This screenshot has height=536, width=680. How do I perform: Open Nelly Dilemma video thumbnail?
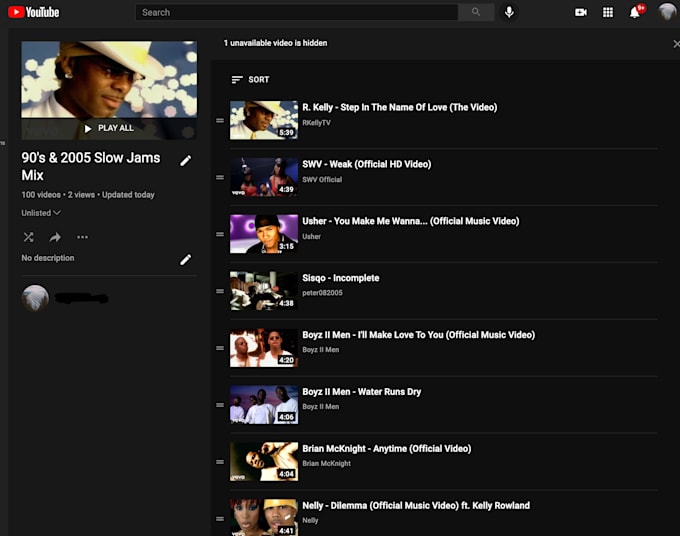[x=264, y=517]
